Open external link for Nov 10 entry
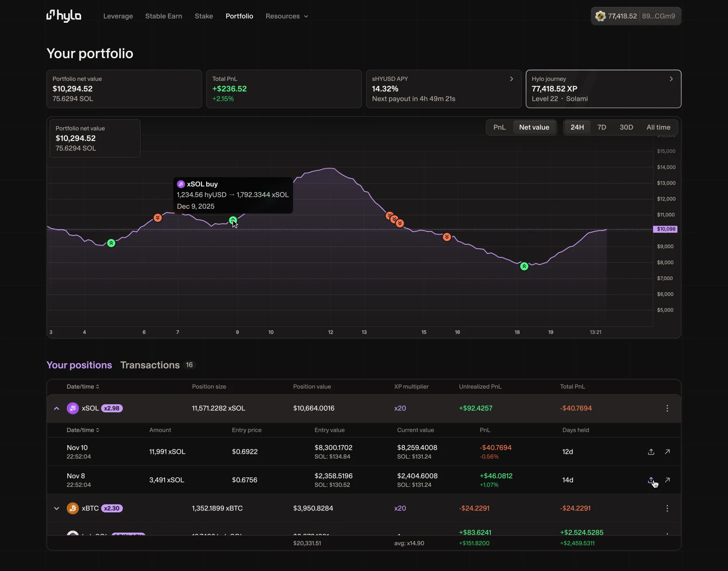The image size is (728, 571). click(667, 452)
